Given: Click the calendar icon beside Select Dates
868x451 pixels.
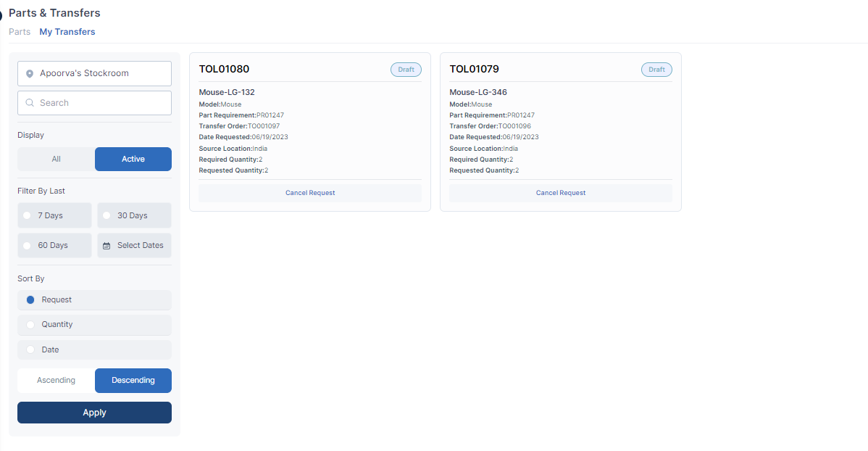Looking at the screenshot, I should [107, 246].
